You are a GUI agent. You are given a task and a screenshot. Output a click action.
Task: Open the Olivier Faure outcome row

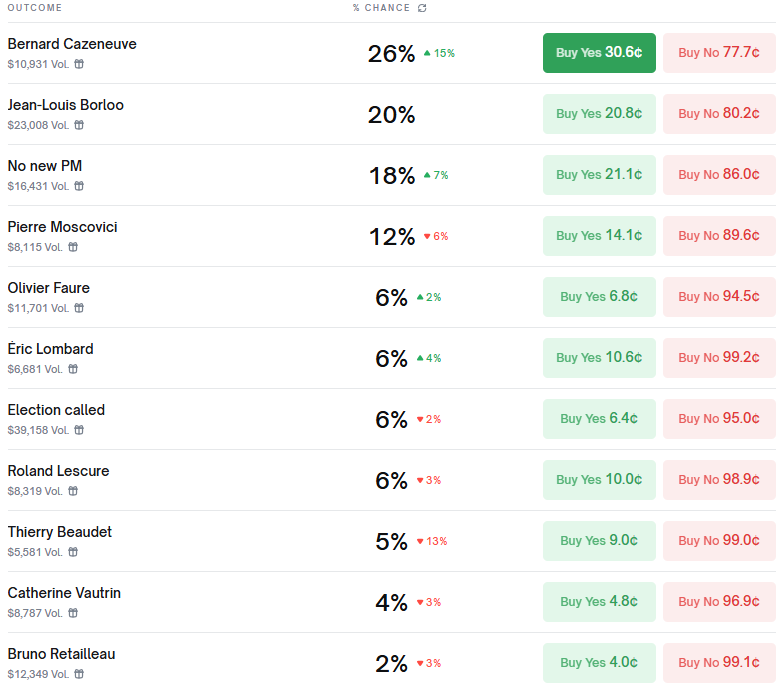point(49,288)
